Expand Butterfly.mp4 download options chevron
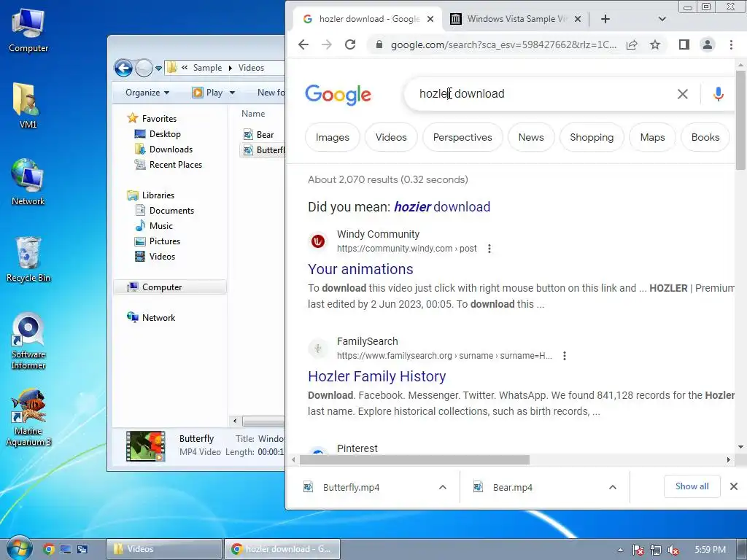 coord(443,487)
